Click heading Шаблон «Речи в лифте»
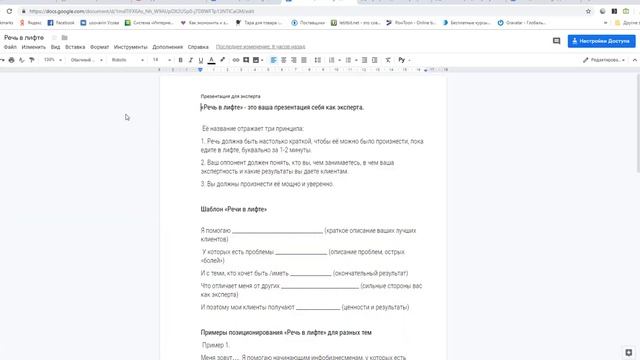640x360 pixels. click(233, 209)
